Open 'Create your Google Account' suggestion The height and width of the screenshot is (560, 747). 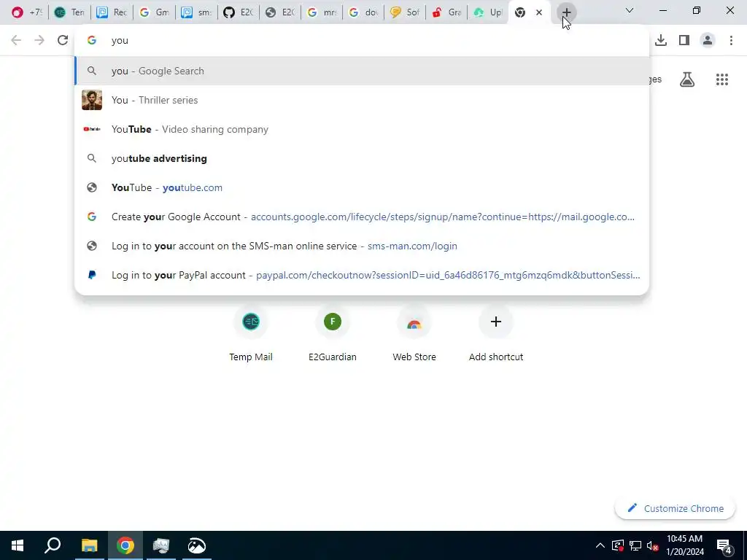(x=362, y=217)
